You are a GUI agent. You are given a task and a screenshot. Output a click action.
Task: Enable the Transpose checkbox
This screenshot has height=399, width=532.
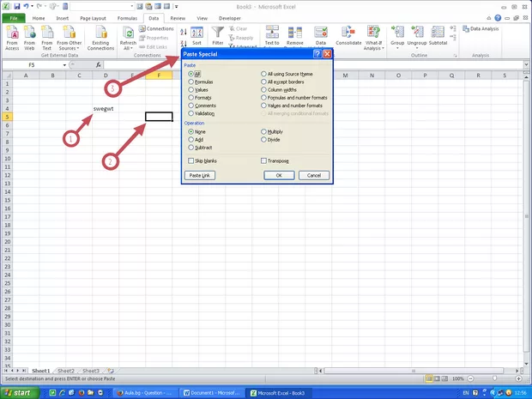263,160
